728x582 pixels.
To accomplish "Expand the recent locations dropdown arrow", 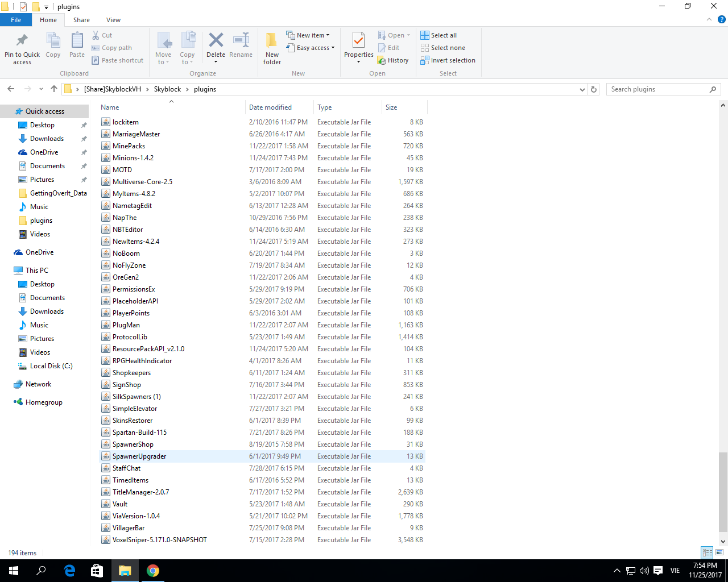I will coord(41,89).
